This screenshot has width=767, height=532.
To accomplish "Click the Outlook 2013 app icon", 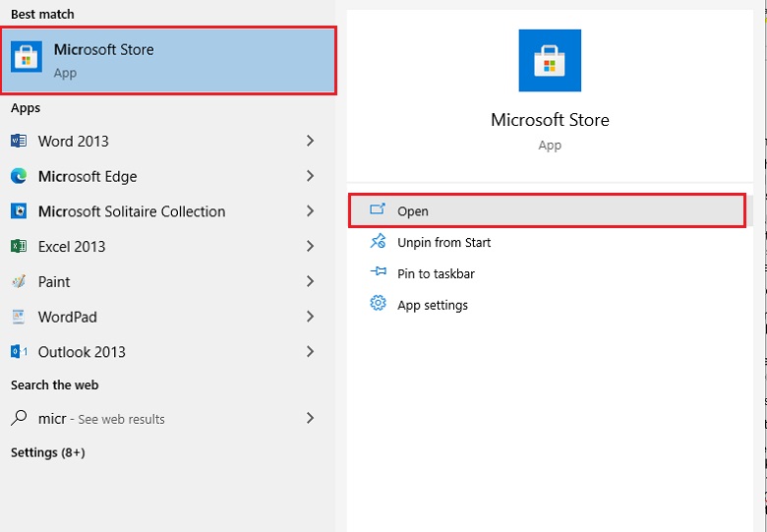I will 19,352.
